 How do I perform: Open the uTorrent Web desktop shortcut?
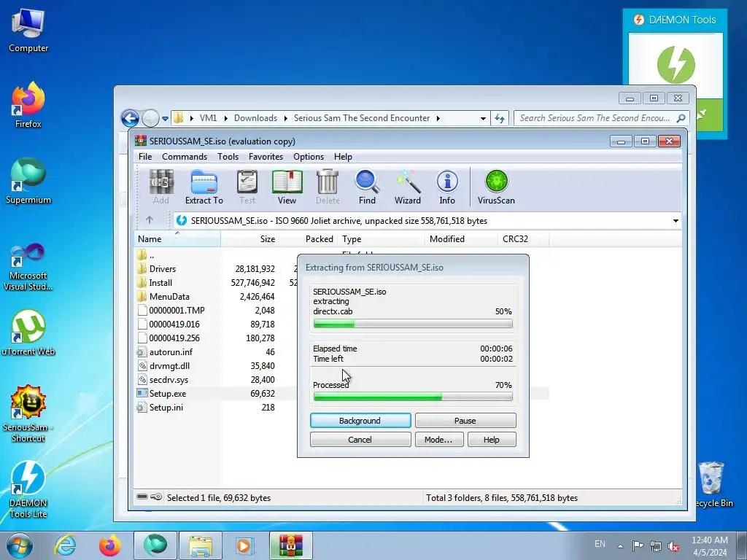28,332
